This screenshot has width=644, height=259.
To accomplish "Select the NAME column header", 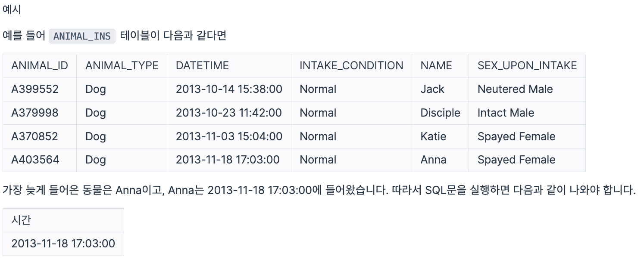I will 436,66.
